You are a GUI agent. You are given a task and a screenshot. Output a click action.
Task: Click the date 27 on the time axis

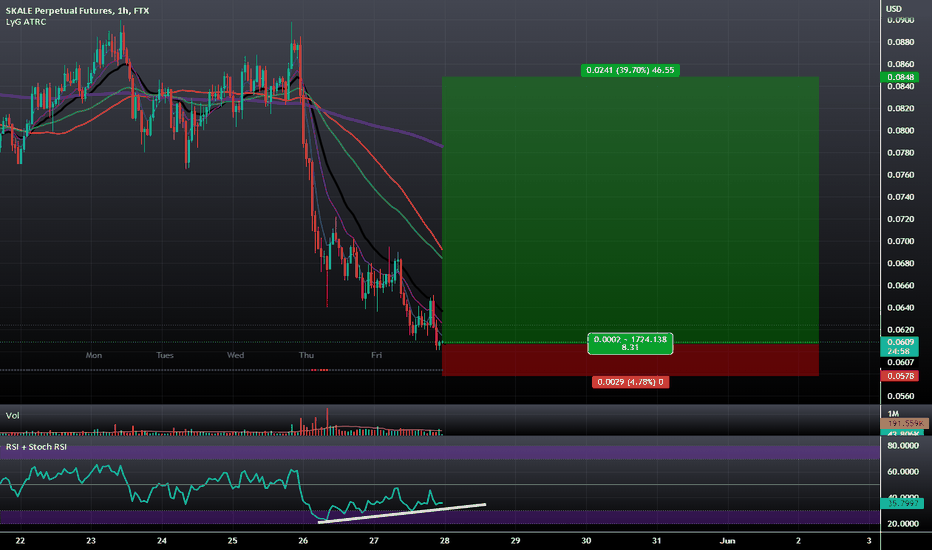[374, 540]
